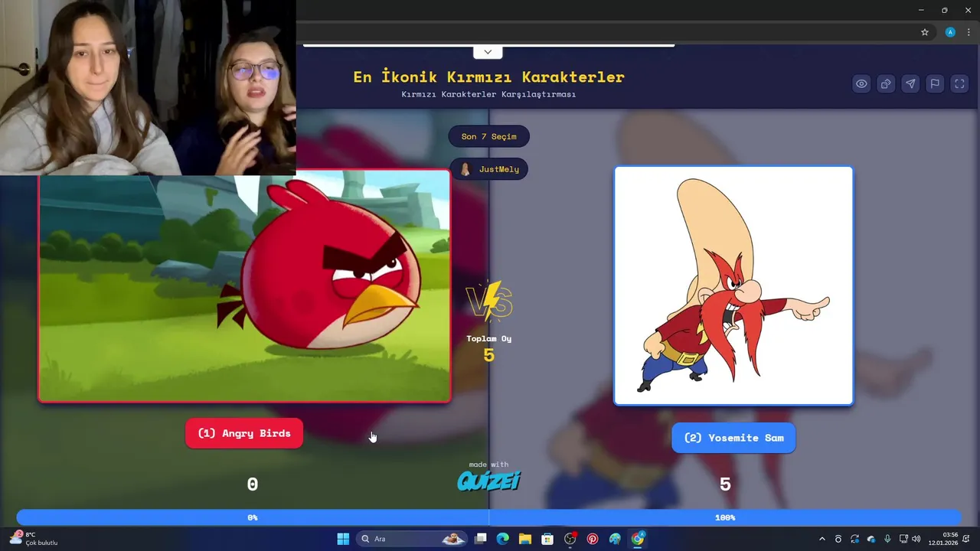Open the OneDrive cloud tray icon
This screenshot has width=980, height=551.
871,539
